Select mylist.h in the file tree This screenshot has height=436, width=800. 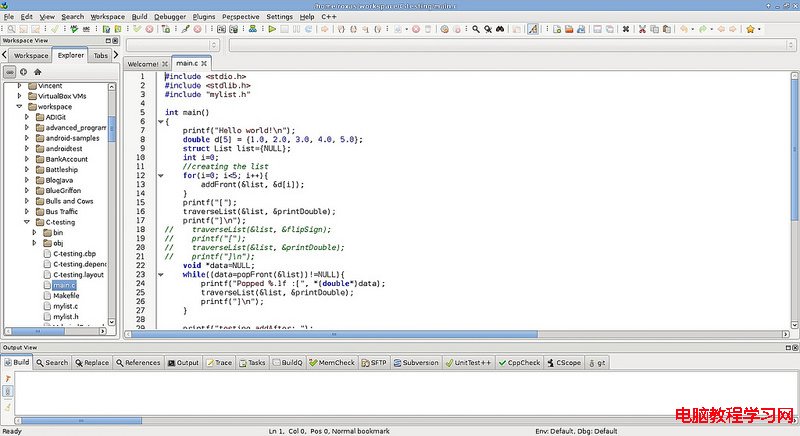click(66, 316)
